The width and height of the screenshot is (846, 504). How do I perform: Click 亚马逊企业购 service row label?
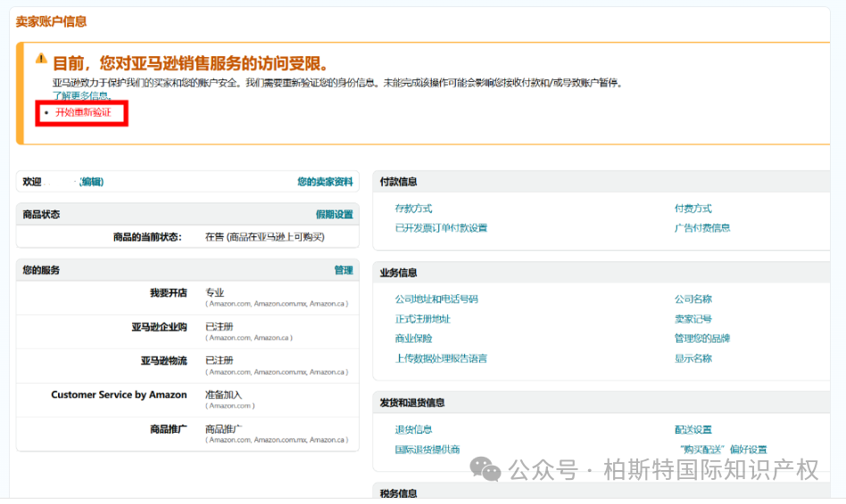pos(159,326)
